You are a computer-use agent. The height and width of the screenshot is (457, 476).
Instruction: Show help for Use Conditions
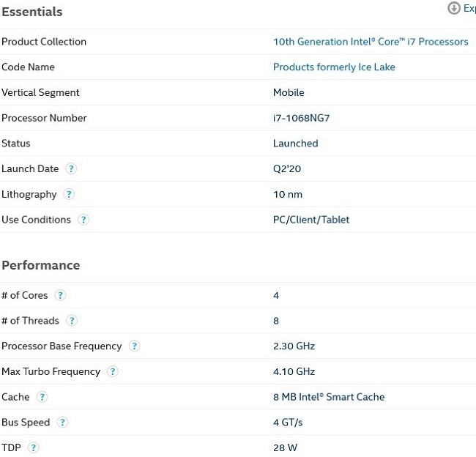click(x=83, y=220)
